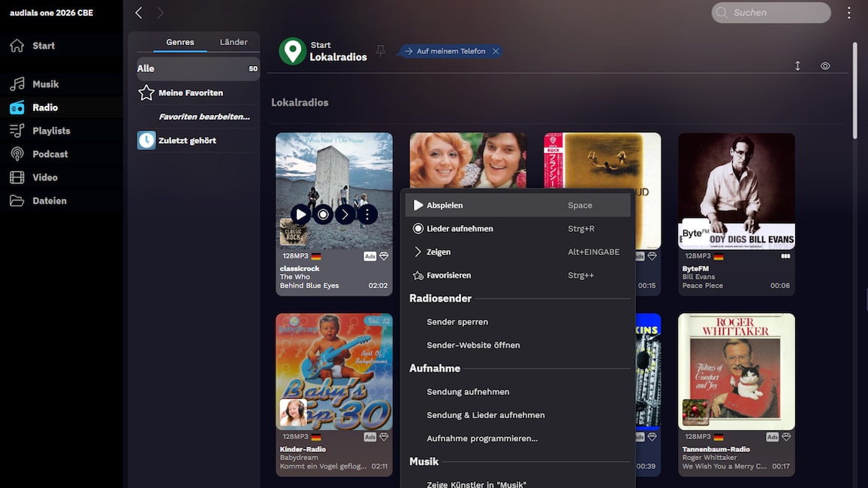Open the ByteFM station thumbnail
The height and width of the screenshot is (488, 868).
click(x=737, y=191)
